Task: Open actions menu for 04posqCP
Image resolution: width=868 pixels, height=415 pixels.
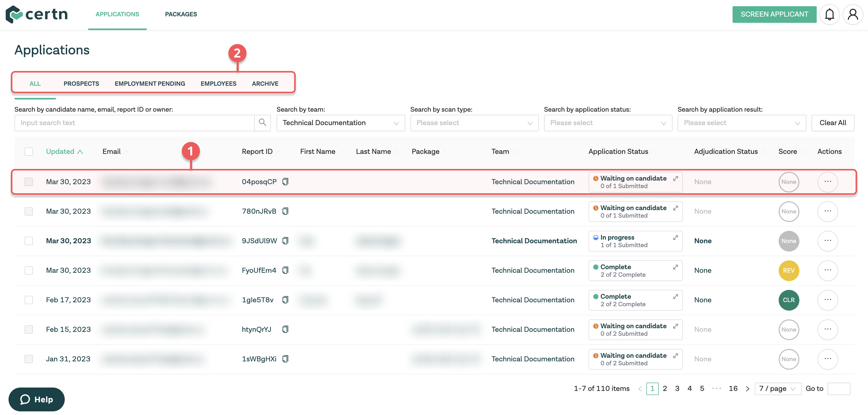Action: [828, 182]
